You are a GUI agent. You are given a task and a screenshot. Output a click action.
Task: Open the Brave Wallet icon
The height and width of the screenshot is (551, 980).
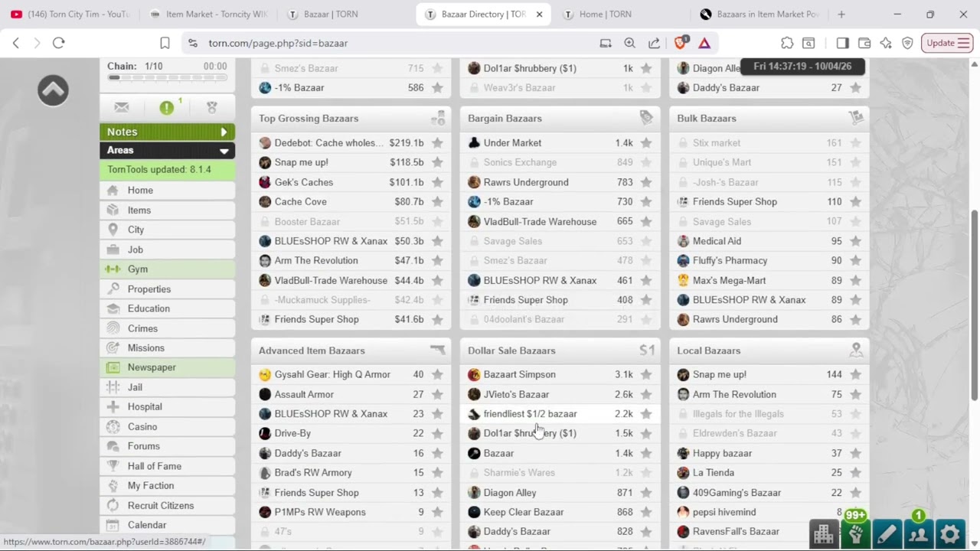[864, 43]
